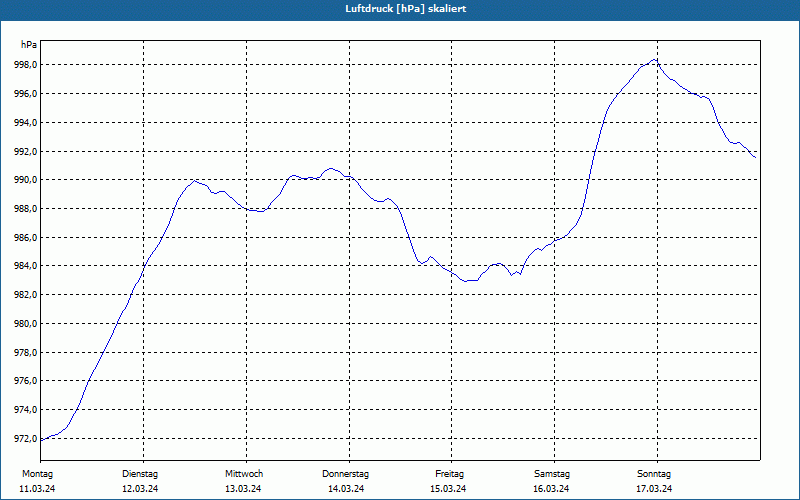Click the date 17.03.24
Viewport: 800px width, 500px height.
(x=654, y=489)
